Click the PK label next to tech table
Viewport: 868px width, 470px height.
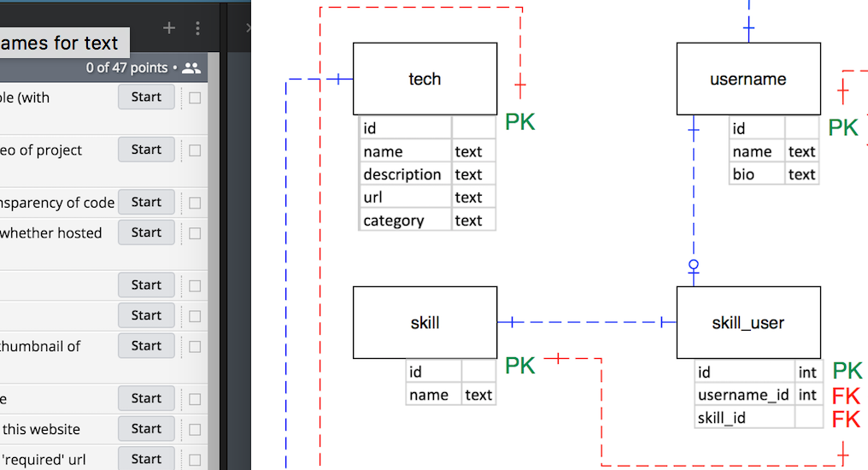pos(520,122)
